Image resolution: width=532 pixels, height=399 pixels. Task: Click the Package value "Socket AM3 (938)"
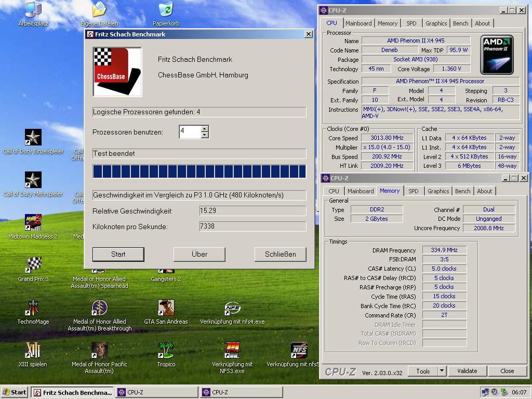coord(416,59)
